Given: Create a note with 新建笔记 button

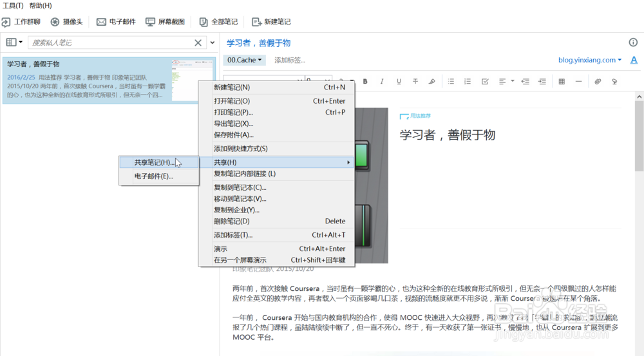Looking at the screenshot, I should [271, 22].
